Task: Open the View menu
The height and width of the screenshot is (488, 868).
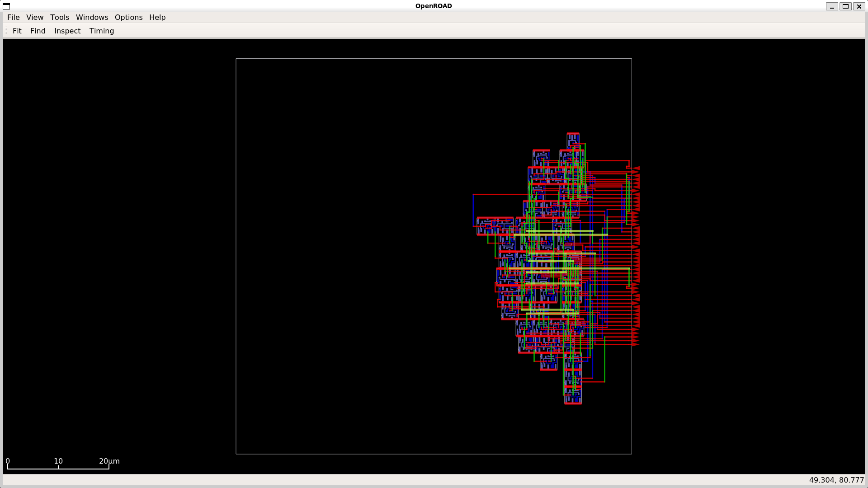Action: (35, 17)
